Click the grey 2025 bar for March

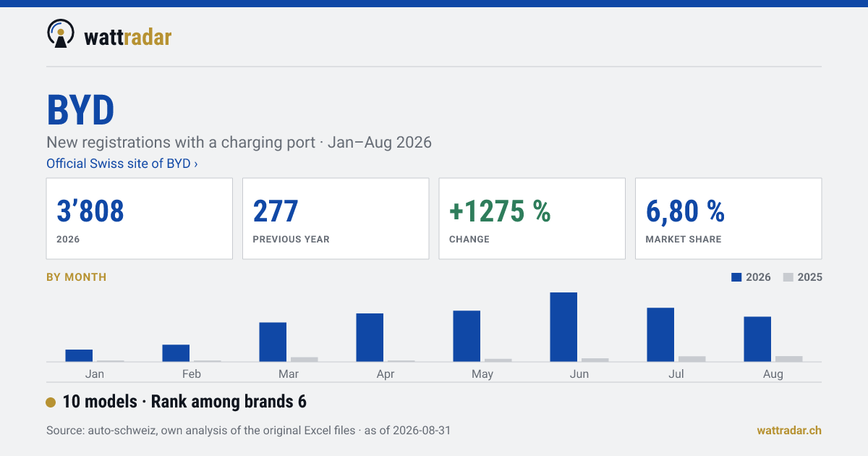[305, 359]
